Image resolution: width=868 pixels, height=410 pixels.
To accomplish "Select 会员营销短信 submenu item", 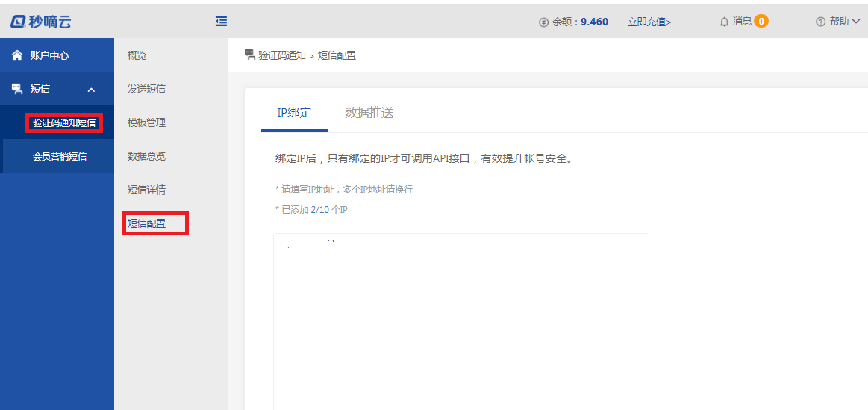I will 60,156.
